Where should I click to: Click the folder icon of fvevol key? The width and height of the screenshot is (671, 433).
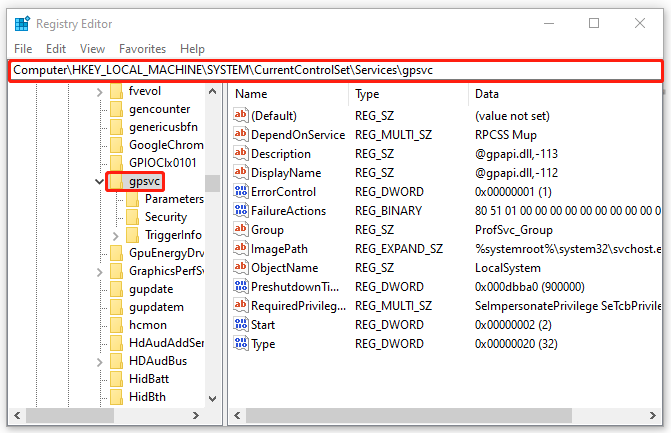[x=116, y=91]
